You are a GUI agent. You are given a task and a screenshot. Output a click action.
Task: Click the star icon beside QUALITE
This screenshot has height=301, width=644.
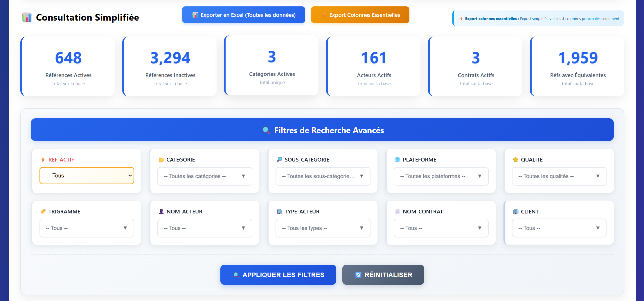pos(516,160)
